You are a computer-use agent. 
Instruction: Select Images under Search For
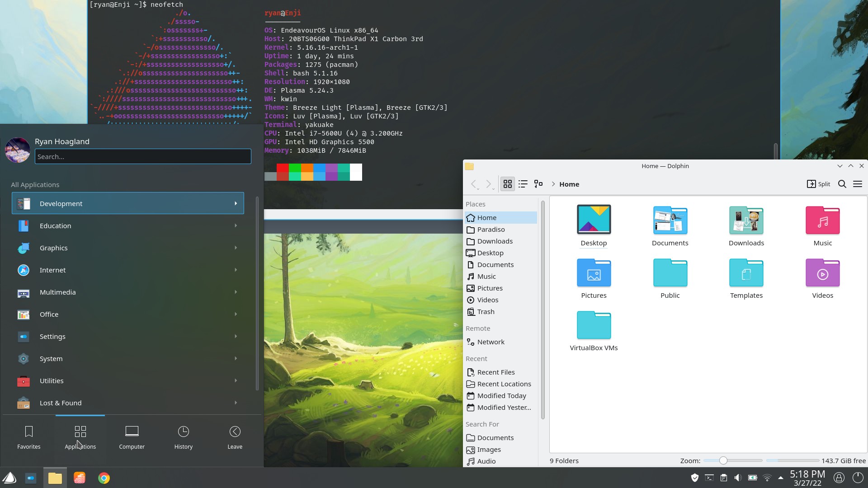pyautogui.click(x=501, y=450)
